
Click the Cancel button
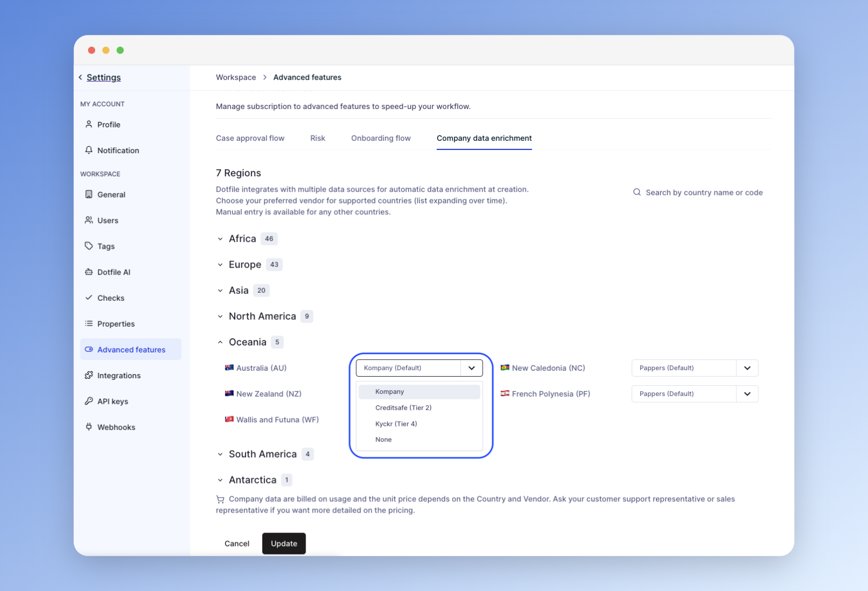point(237,543)
